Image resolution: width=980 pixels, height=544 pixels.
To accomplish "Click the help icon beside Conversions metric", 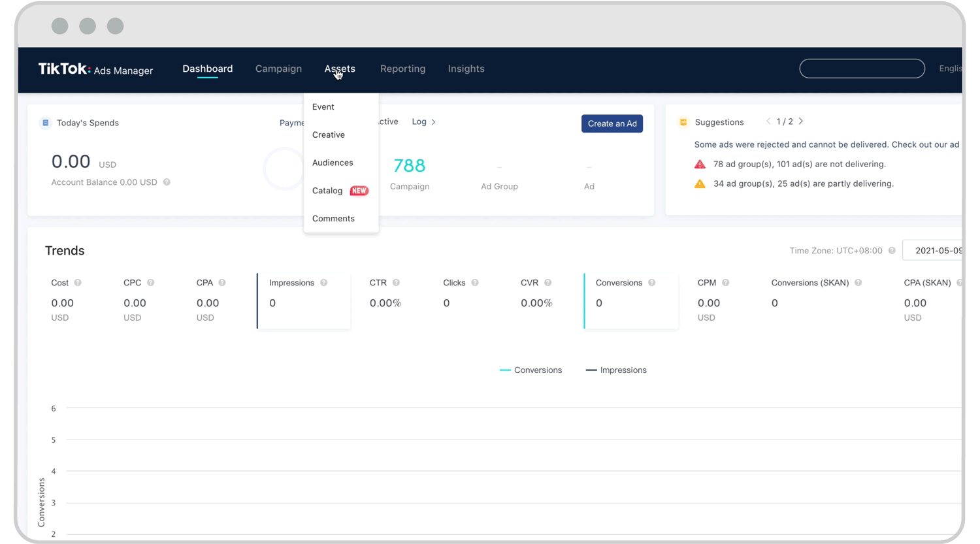I will tap(651, 283).
